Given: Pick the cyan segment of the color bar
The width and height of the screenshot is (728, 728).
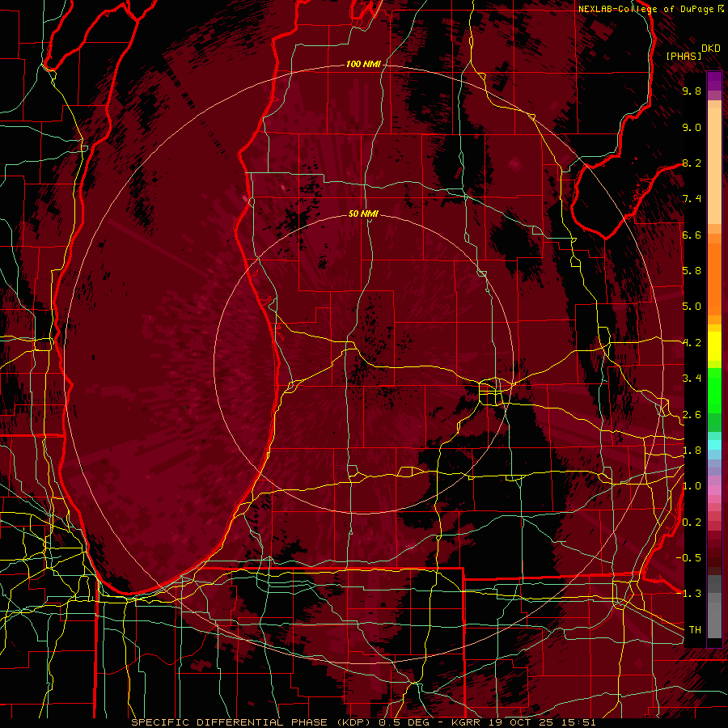Looking at the screenshot, I should coord(714,445).
